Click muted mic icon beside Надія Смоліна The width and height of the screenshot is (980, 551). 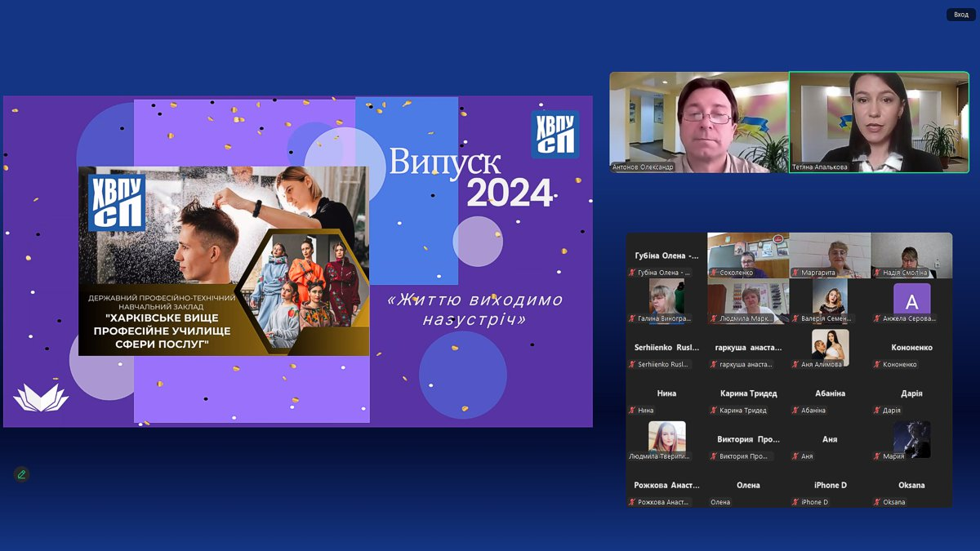(x=877, y=273)
